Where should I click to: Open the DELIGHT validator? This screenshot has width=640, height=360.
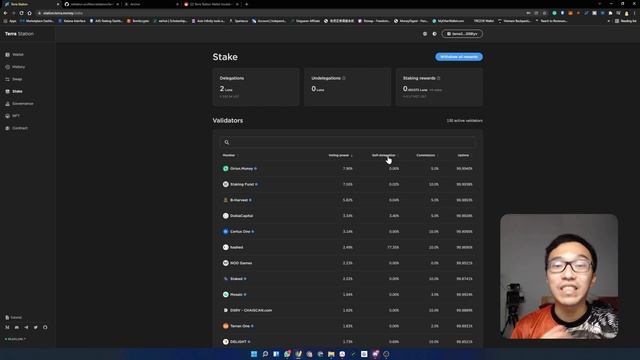[238, 342]
